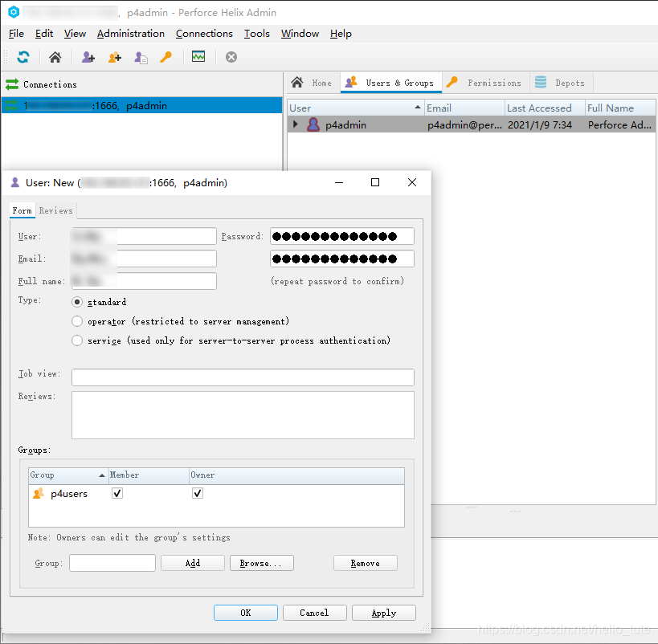The image size is (658, 644).
Task: Toggle p4users Owner checkbox
Action: [197, 493]
